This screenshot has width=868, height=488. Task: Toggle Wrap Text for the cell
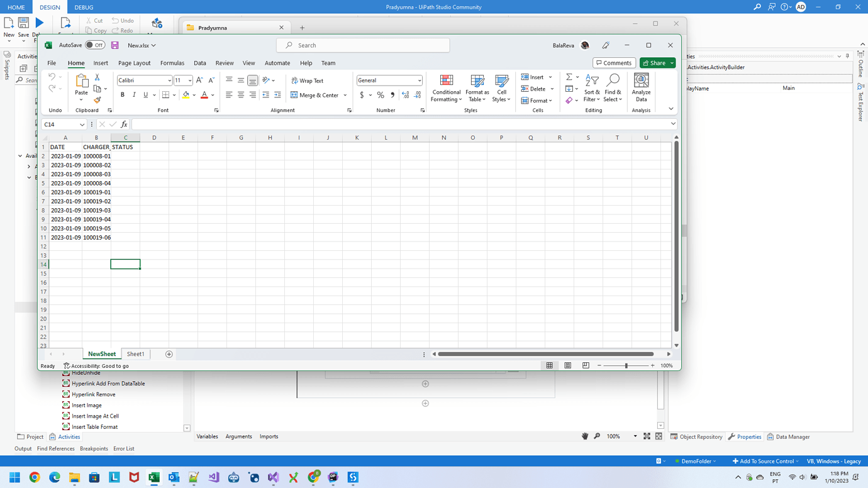pos(307,80)
